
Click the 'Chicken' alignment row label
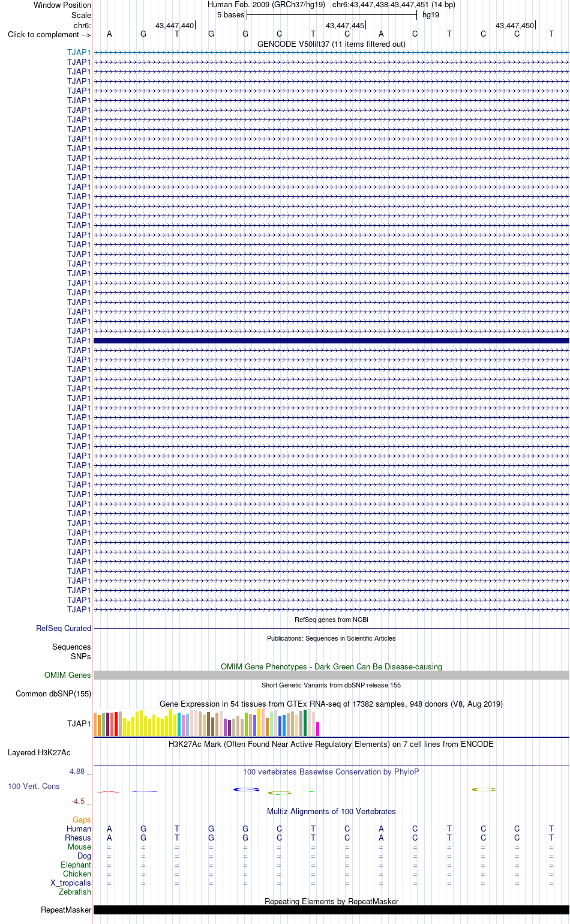click(x=77, y=874)
